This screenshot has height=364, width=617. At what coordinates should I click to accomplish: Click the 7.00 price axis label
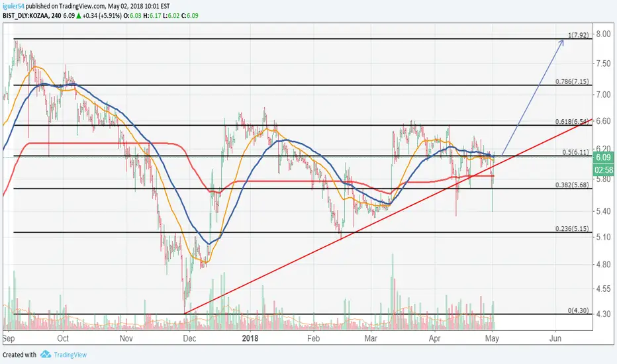603,95
